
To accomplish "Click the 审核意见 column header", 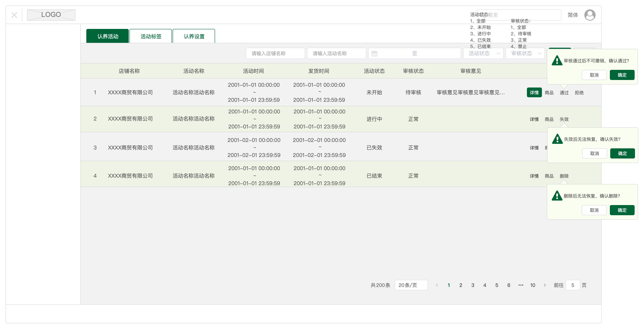I will click(x=471, y=71).
